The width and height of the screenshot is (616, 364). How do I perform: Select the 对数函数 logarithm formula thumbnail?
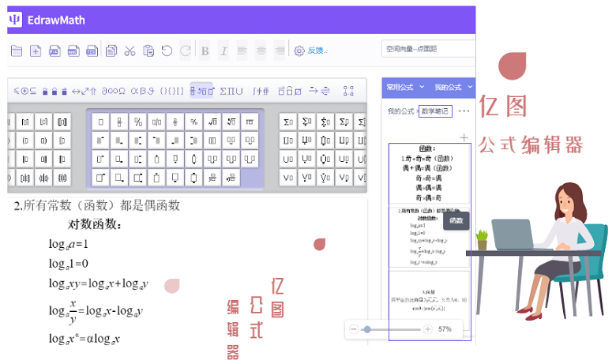coord(430,237)
